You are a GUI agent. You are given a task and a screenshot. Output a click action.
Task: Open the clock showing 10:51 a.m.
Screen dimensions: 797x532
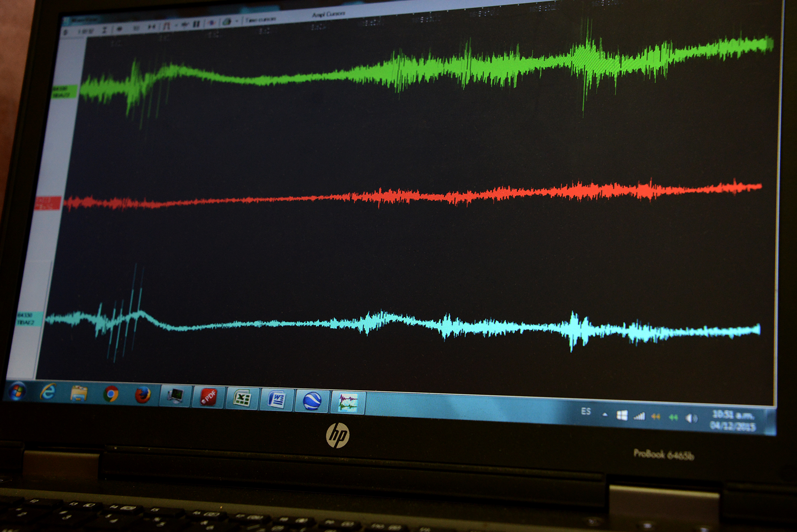coord(733,421)
